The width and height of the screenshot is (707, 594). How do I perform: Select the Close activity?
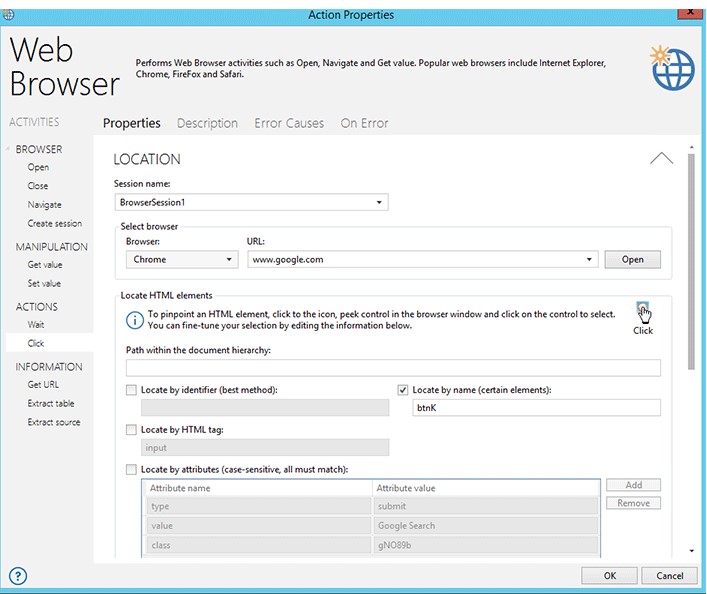pos(38,186)
